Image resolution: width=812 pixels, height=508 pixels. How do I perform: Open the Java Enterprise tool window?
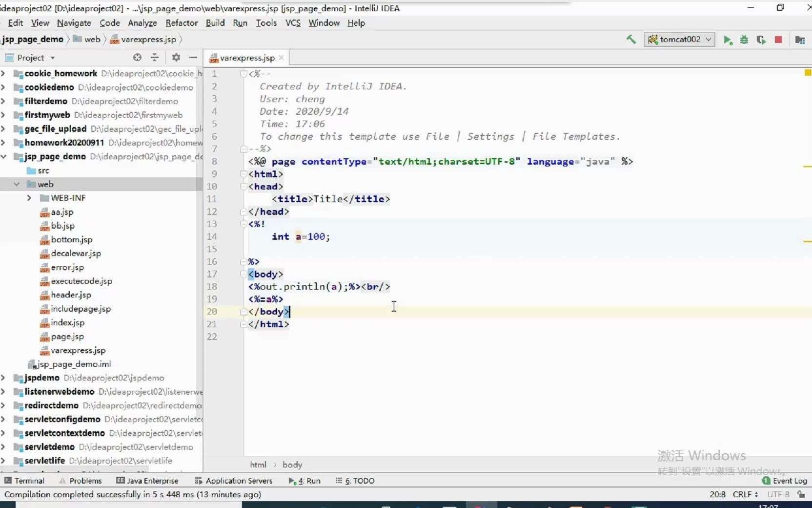147,481
